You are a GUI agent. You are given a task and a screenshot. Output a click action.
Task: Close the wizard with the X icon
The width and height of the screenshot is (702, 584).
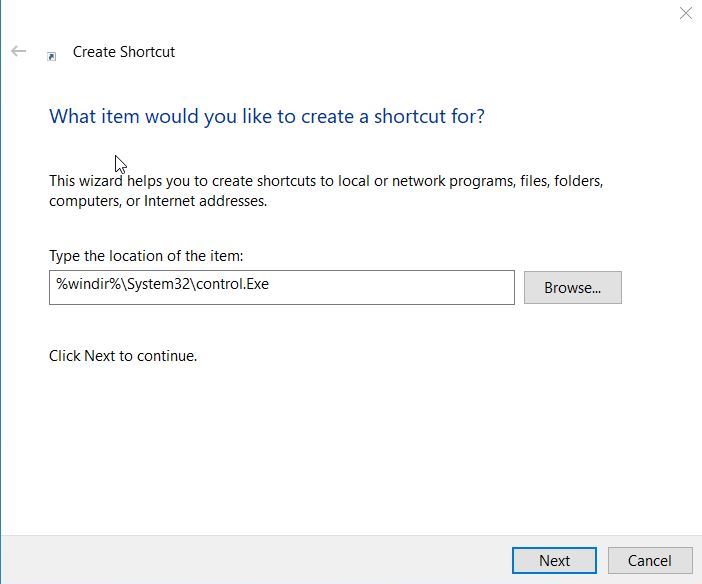(x=685, y=13)
